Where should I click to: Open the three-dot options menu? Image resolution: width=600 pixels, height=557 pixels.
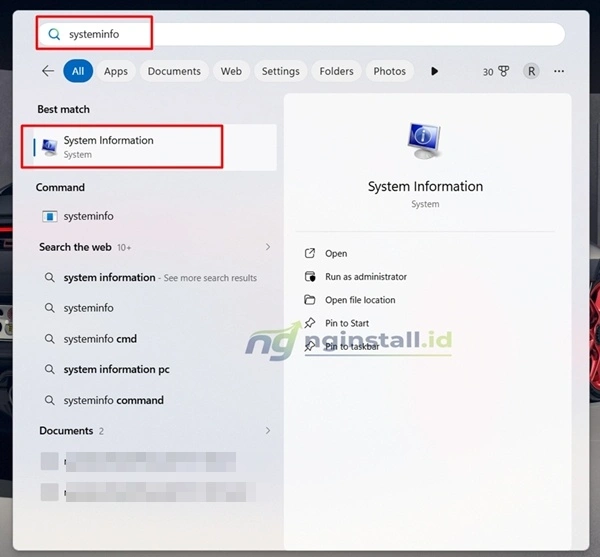(x=559, y=71)
